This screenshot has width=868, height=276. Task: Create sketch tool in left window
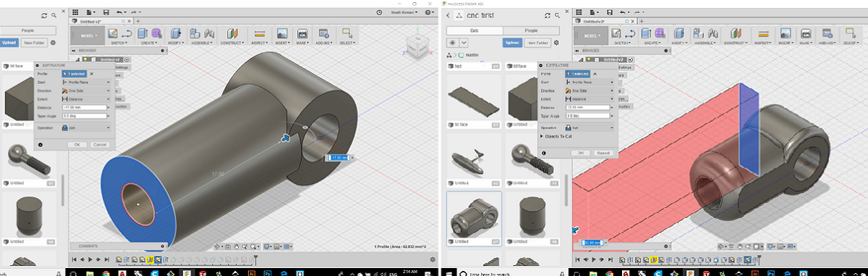coord(114,33)
